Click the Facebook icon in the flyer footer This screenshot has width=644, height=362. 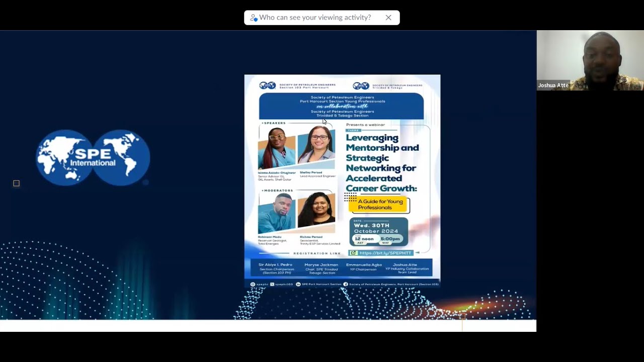(x=346, y=284)
